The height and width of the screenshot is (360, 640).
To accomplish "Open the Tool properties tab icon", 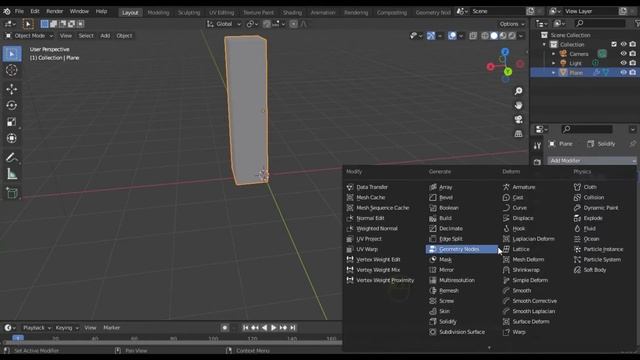I will pos(537,145).
